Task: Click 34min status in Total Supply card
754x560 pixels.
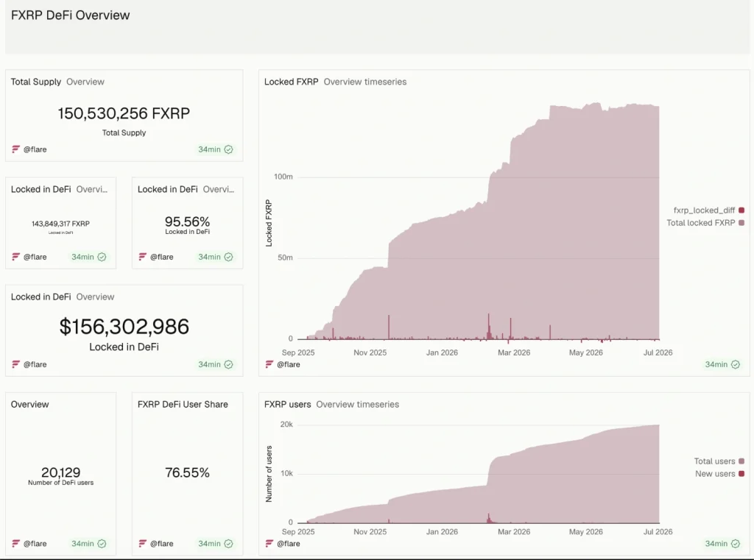Action: pyautogui.click(x=209, y=149)
